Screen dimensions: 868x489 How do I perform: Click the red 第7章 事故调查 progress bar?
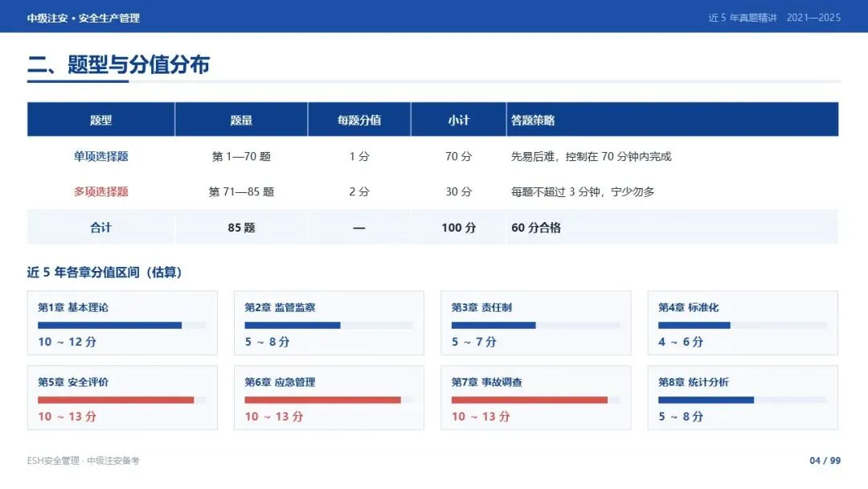tap(535, 400)
